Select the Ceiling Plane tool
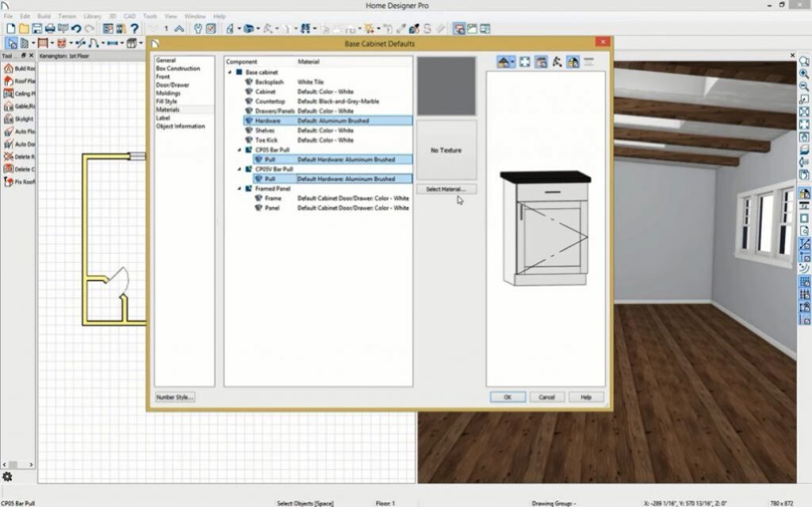The image size is (812, 507). coord(8,94)
